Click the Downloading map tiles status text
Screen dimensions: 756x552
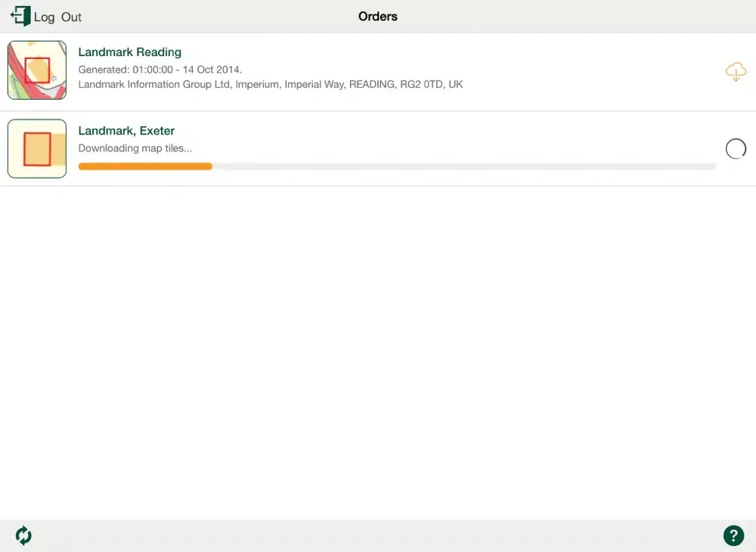[135, 148]
